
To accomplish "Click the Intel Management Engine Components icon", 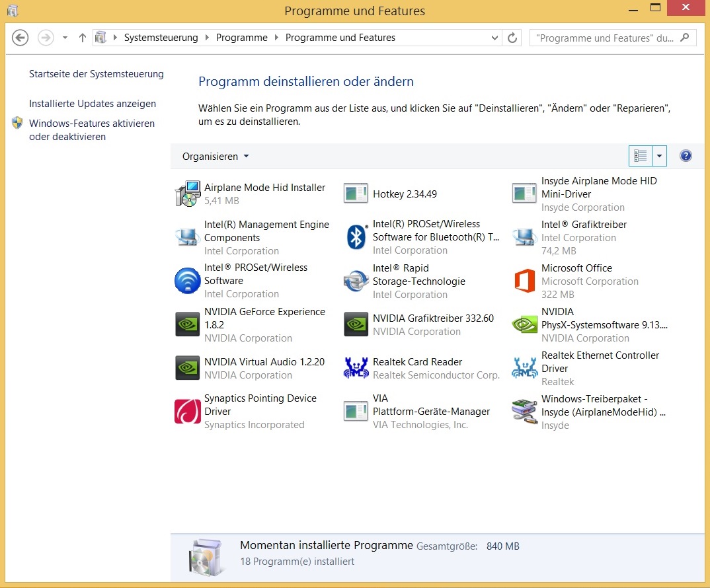I will (188, 237).
